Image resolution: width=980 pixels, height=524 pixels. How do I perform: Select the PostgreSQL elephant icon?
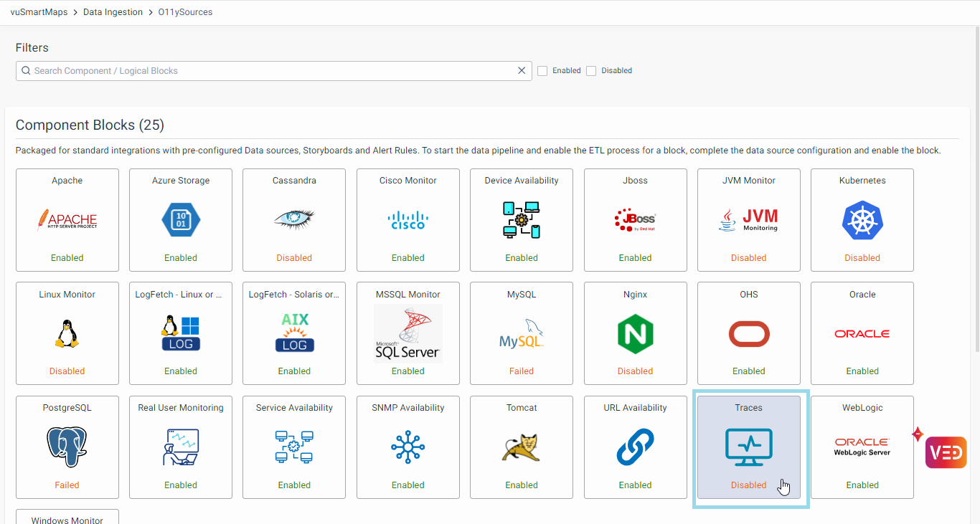[x=67, y=447]
